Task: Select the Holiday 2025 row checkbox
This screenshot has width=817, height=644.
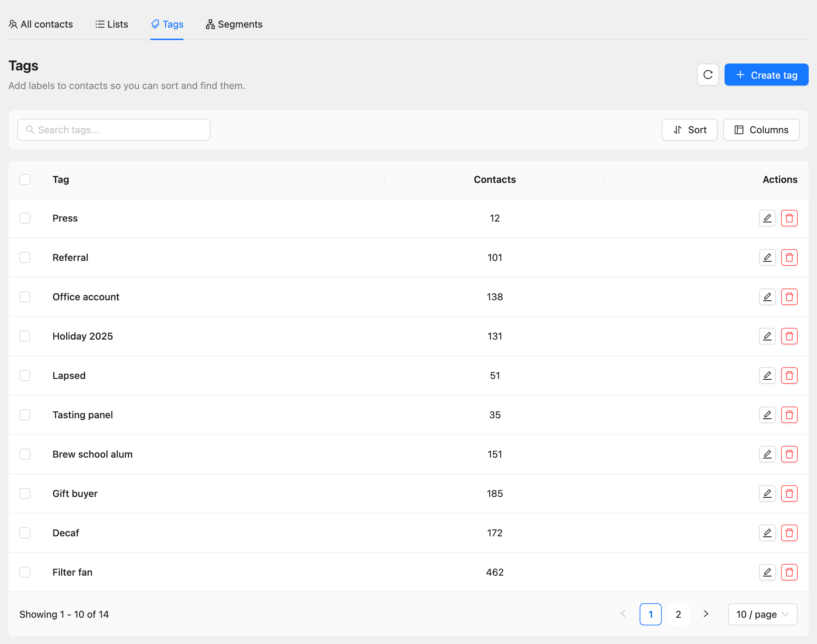Action: [x=25, y=336]
